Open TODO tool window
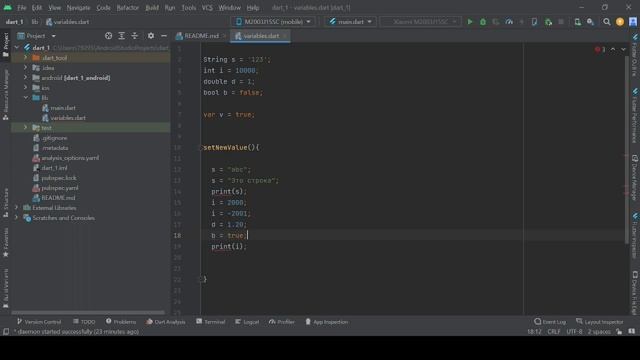 pyautogui.click(x=84, y=322)
